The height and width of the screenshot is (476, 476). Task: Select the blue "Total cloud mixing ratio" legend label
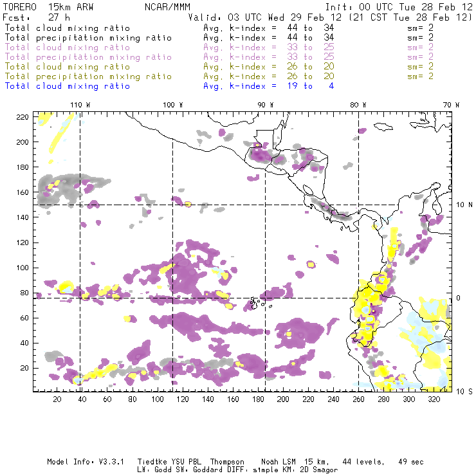(68, 86)
